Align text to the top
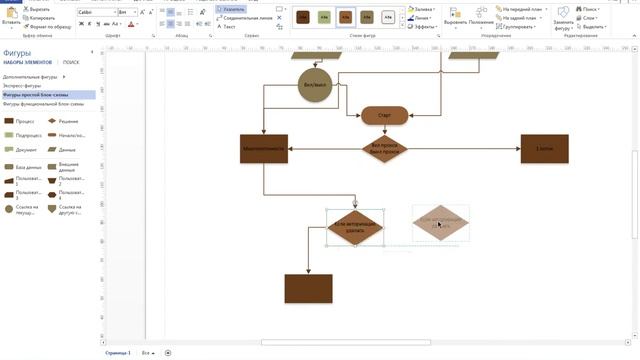 (x=162, y=12)
